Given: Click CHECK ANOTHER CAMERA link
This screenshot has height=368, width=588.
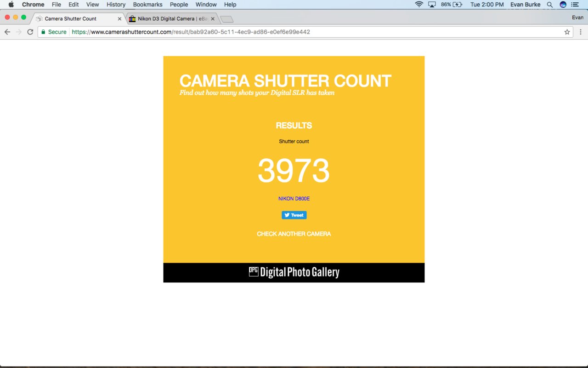Looking at the screenshot, I should click(x=294, y=234).
